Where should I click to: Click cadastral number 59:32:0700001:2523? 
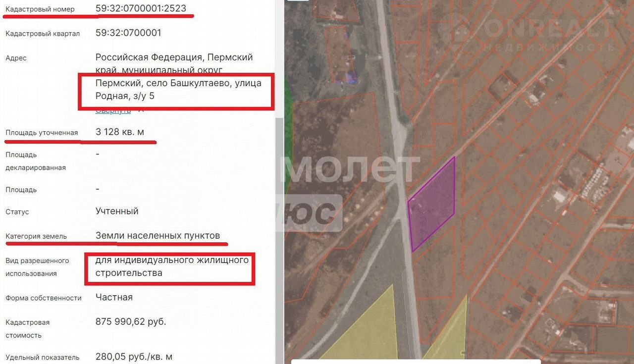coord(144,8)
